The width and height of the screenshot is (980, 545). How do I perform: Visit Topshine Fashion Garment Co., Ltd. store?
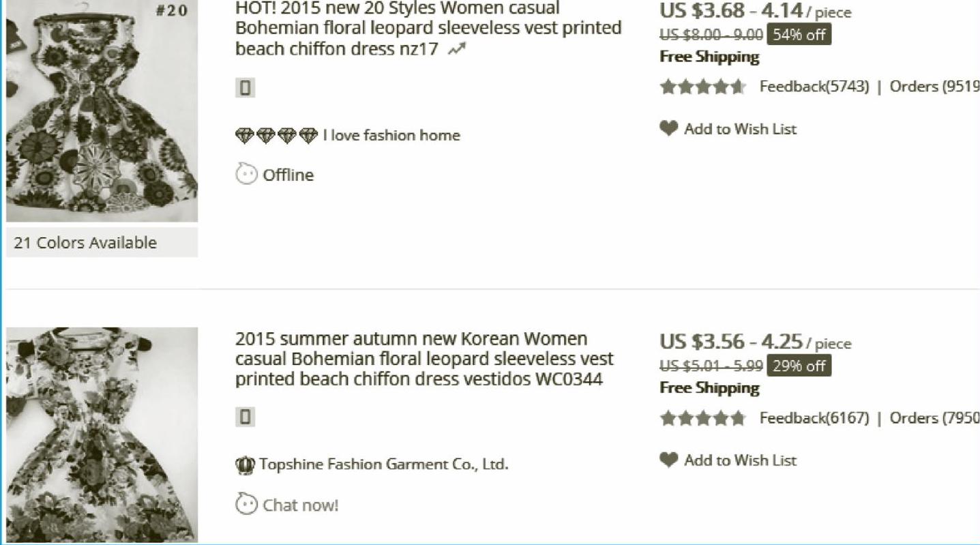pyautogui.click(x=383, y=465)
